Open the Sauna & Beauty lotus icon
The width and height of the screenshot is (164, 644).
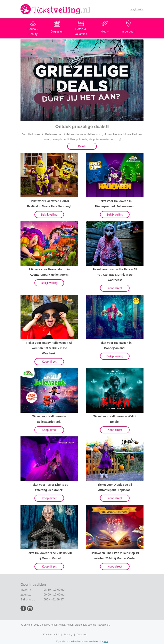[x=33, y=24]
